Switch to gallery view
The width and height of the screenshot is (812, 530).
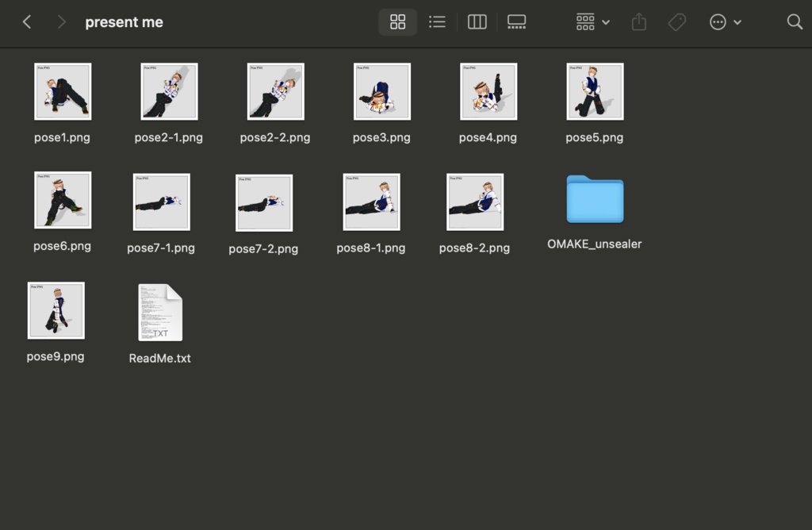pos(516,21)
